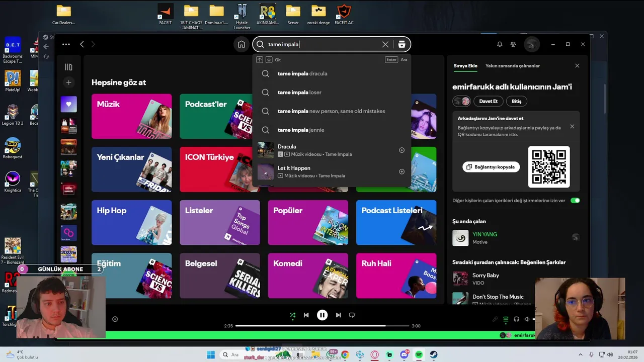This screenshot has height=362, width=644.
Task: Open the Listeler category card
Action: pos(220,222)
